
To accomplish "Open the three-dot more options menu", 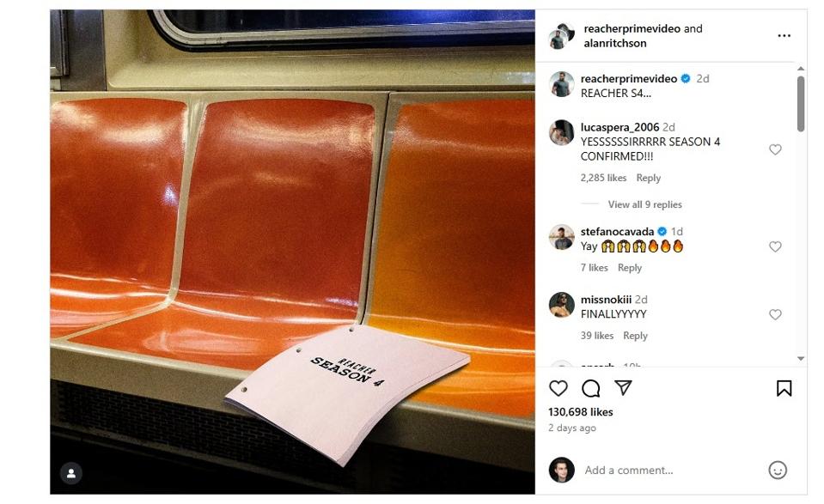I will 784,36.
